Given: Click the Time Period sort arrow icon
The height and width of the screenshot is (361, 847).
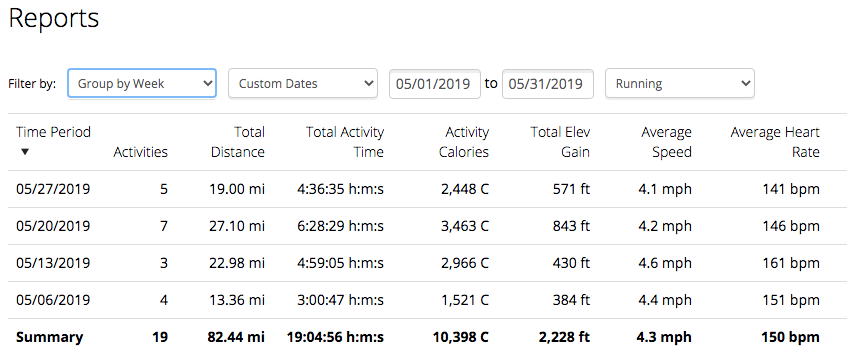Looking at the screenshot, I should click(24, 152).
